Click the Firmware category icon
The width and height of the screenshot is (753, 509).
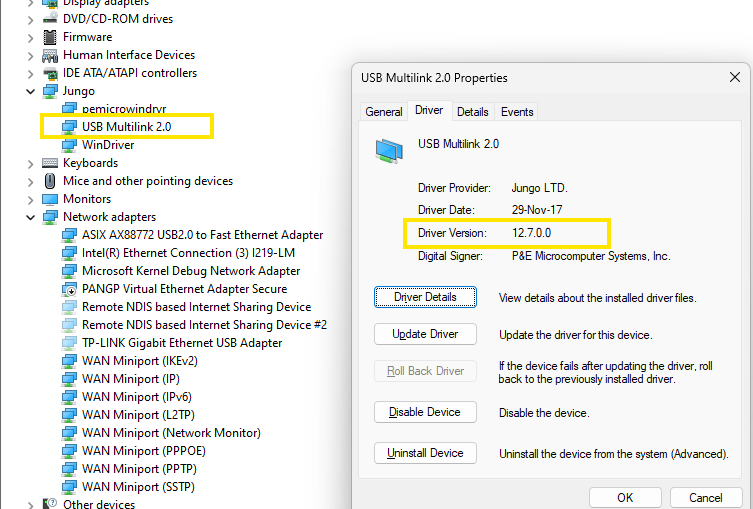coord(50,37)
